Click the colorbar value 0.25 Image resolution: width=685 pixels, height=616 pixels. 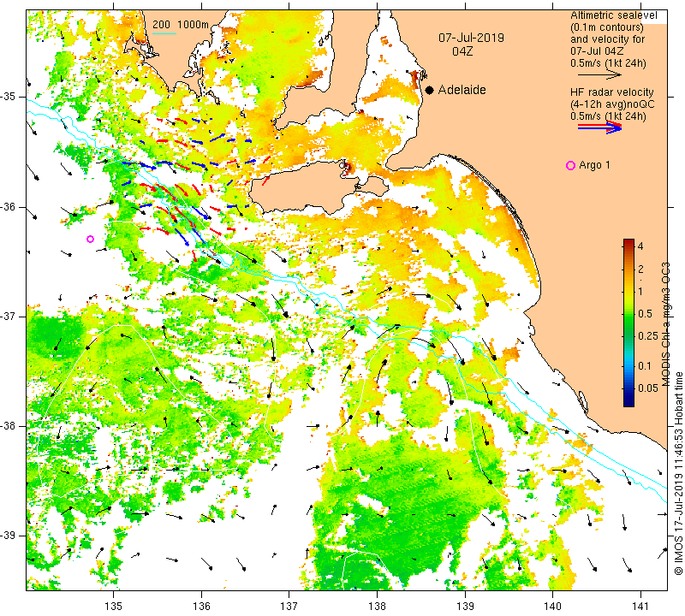point(648,335)
